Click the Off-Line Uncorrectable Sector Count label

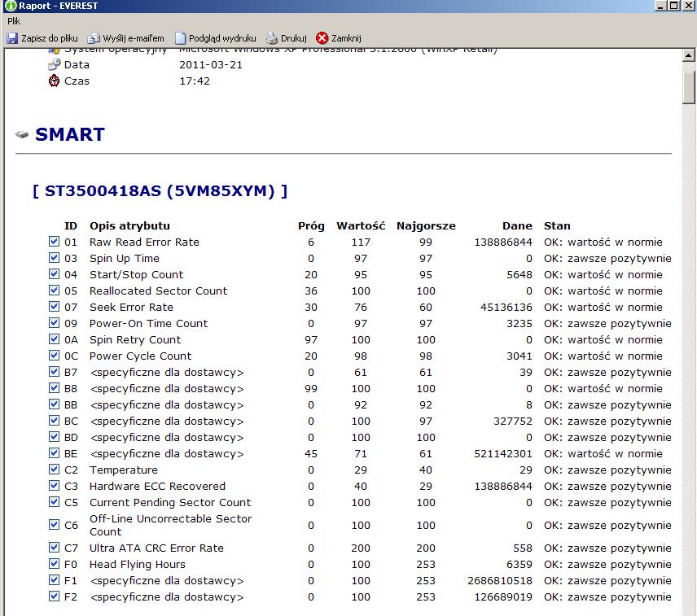click(x=170, y=525)
